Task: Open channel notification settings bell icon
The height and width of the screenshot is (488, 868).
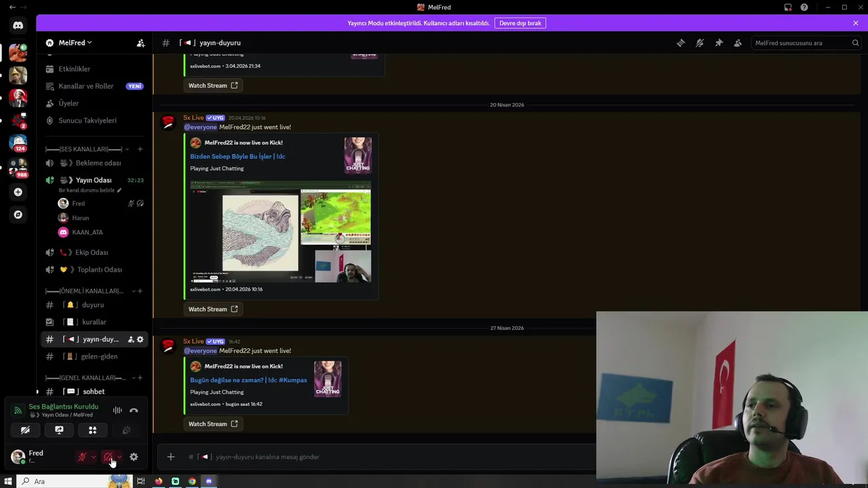Action: pos(700,43)
